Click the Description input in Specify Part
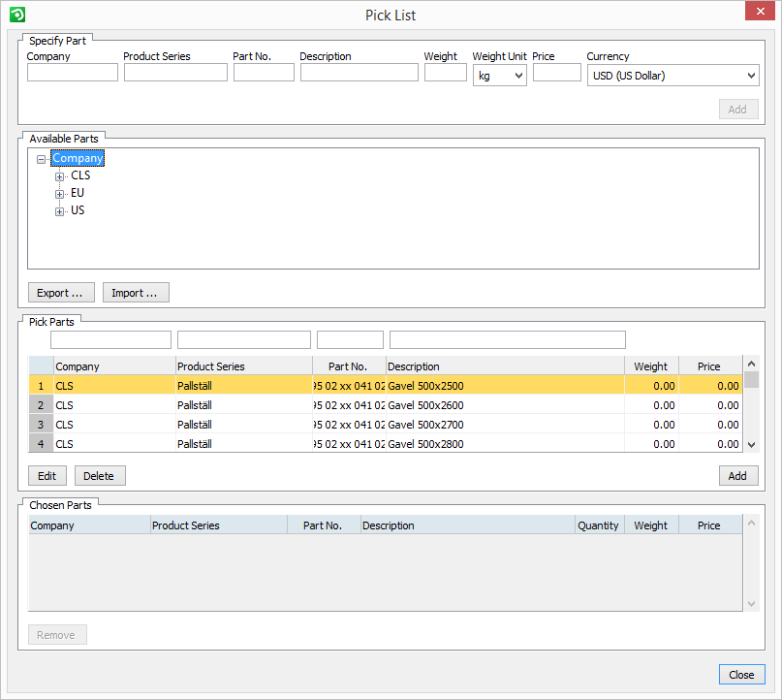The width and height of the screenshot is (782, 700). coord(359,73)
